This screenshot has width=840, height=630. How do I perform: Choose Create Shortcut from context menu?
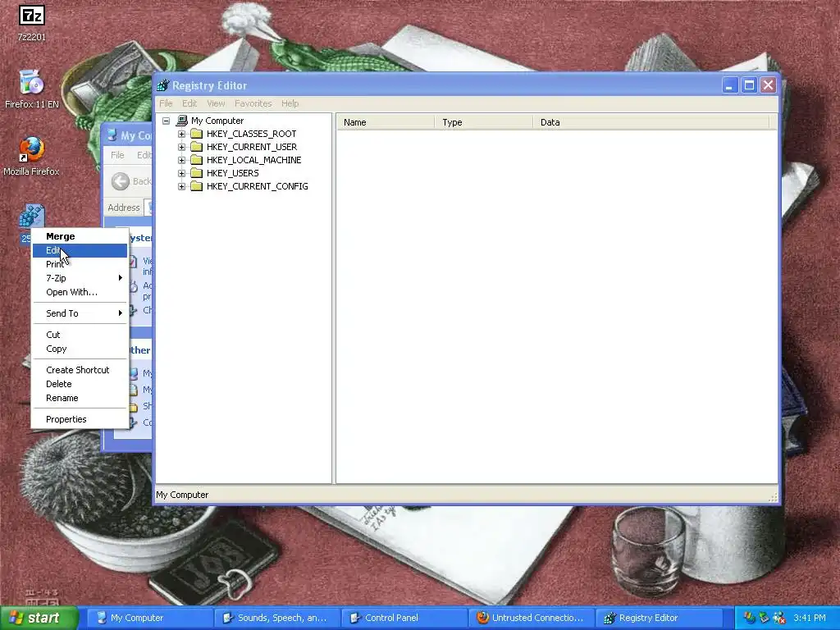coord(80,370)
